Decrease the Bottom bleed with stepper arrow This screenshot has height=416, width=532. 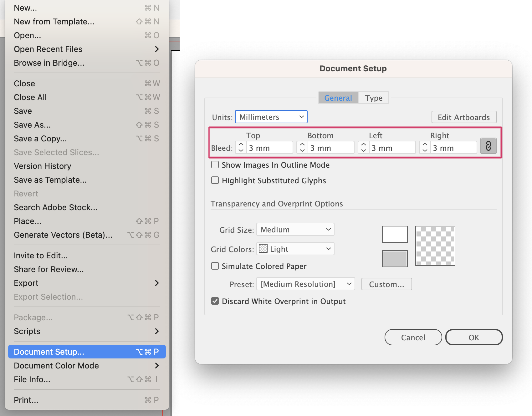click(x=302, y=150)
